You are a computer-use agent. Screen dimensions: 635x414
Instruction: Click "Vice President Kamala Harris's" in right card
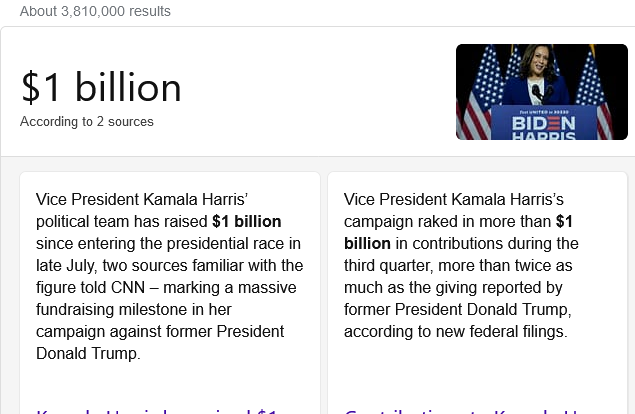(x=454, y=199)
